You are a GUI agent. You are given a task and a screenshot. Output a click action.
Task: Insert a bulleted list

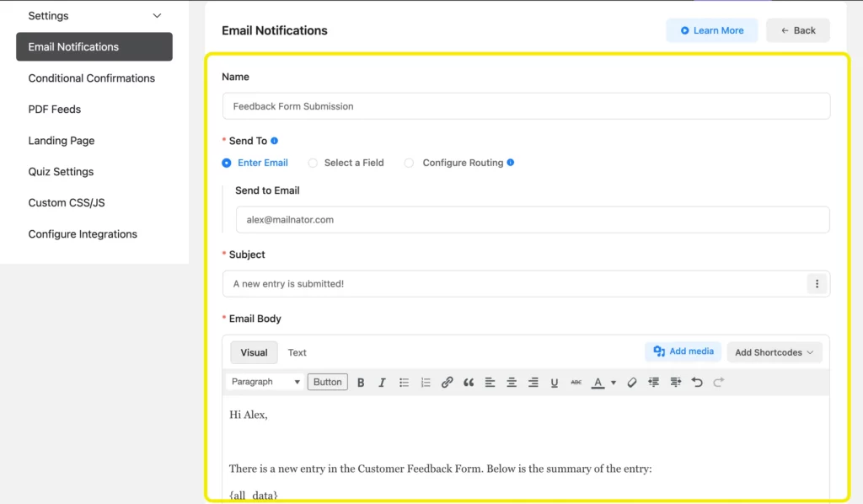coord(404,383)
